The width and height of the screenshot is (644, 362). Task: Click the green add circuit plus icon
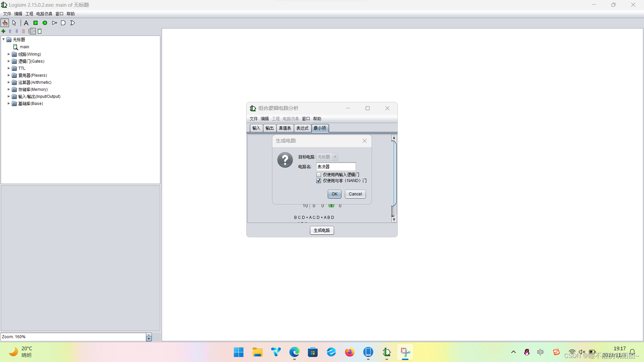click(3, 31)
